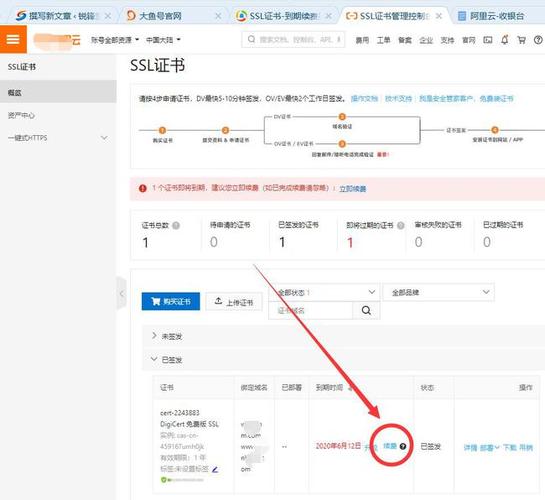Open the 支持 top menu
This screenshot has width=545, height=500.
point(447,40)
